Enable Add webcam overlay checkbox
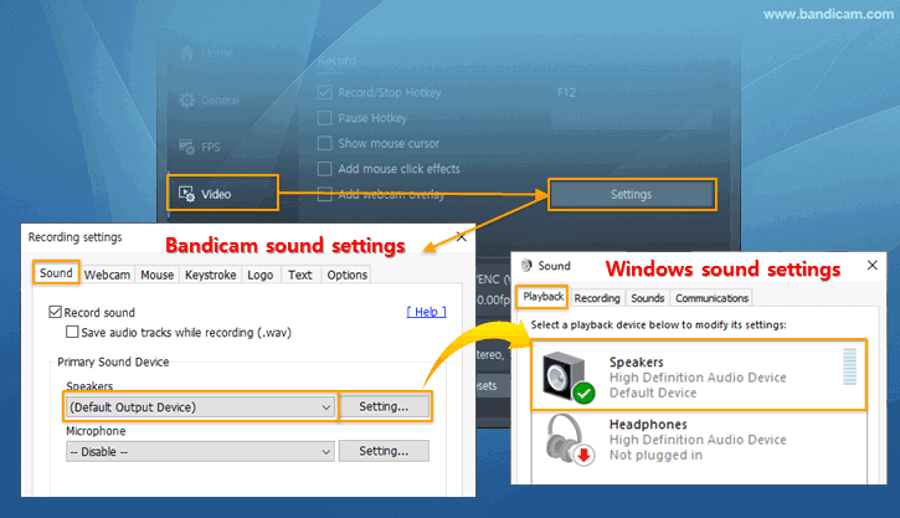Image resolution: width=900 pixels, height=518 pixels. click(x=325, y=194)
